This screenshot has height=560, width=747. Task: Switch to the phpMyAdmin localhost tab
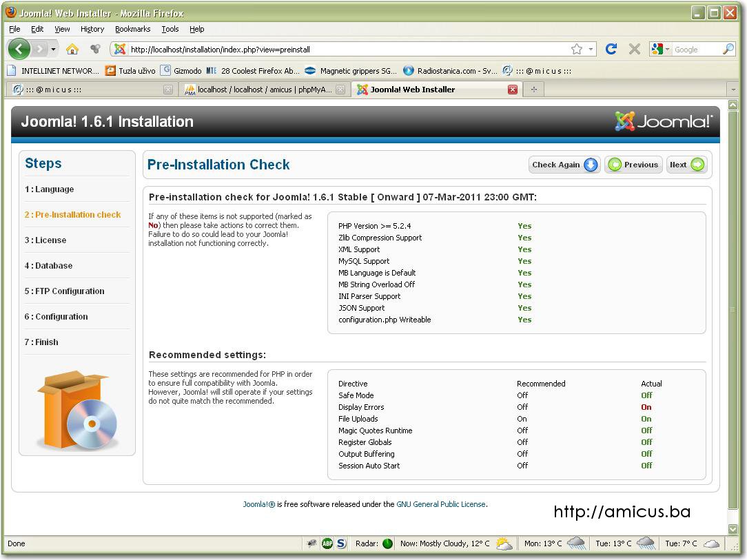(x=265, y=90)
